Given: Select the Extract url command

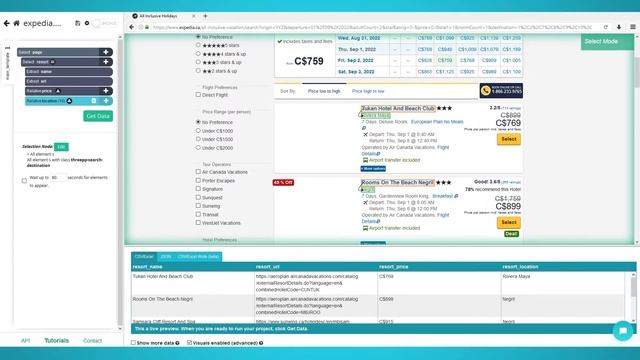Looking at the screenshot, I should pos(69,81).
